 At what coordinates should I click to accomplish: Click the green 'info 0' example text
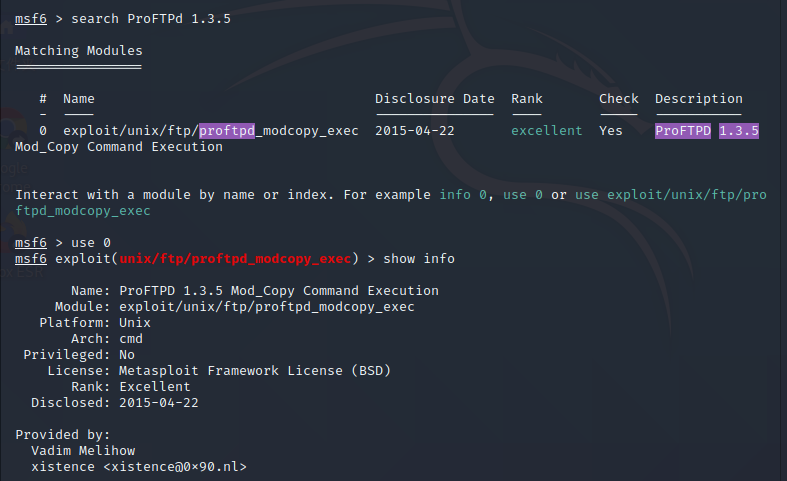click(x=462, y=195)
